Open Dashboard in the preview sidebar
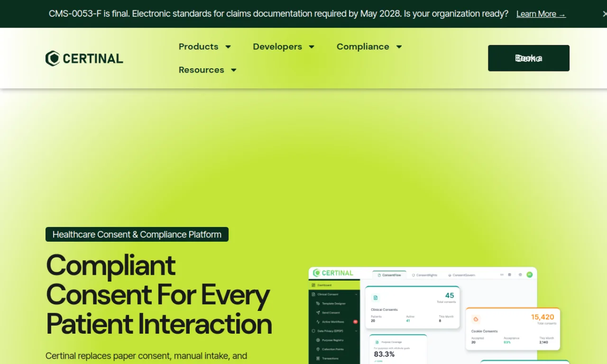This screenshot has width=607, height=364. (x=334, y=285)
